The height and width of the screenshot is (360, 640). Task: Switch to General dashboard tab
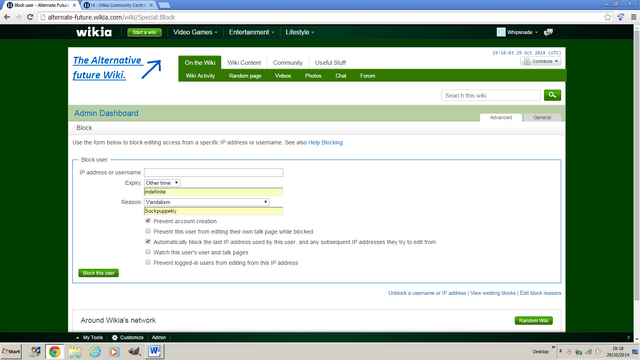click(x=542, y=118)
